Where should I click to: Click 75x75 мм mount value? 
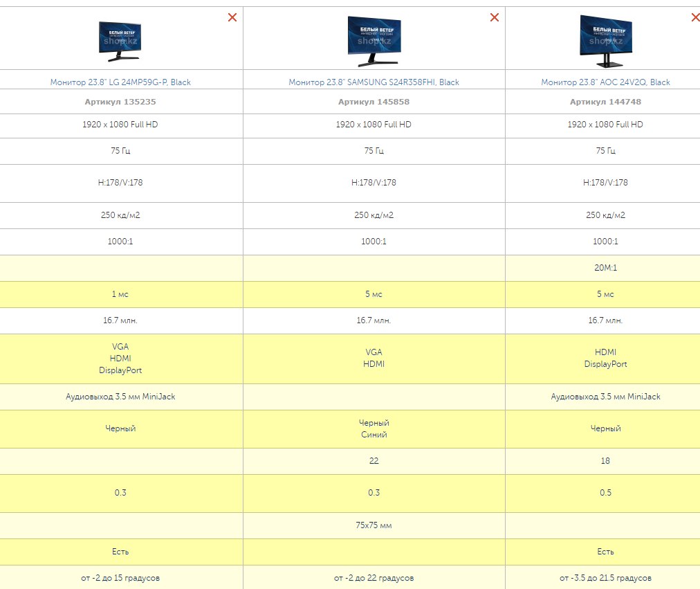(x=374, y=525)
